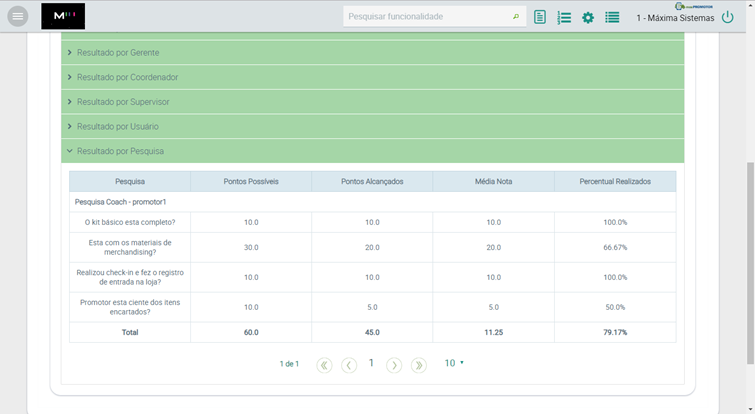The height and width of the screenshot is (414, 755).
Task: Go to the next results page
Action: point(394,365)
